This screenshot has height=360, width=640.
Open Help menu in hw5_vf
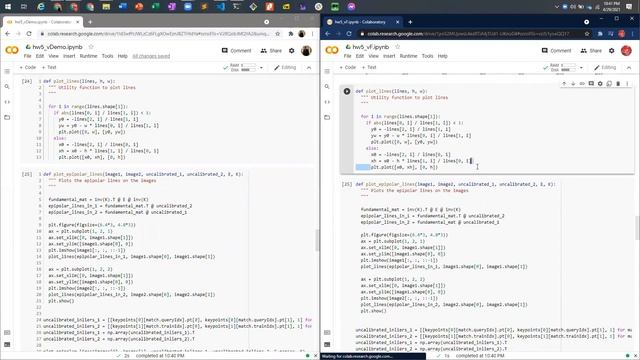coord(442,56)
